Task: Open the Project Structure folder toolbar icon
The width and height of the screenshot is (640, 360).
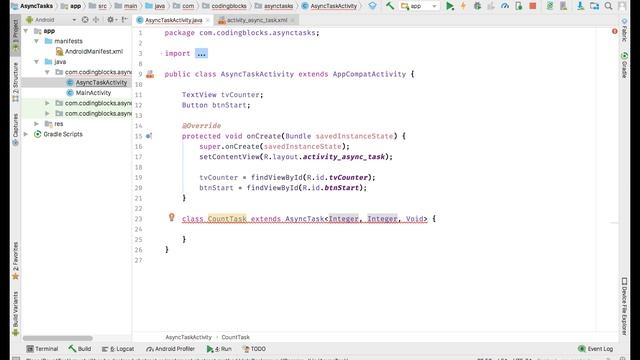Action: pos(595,6)
